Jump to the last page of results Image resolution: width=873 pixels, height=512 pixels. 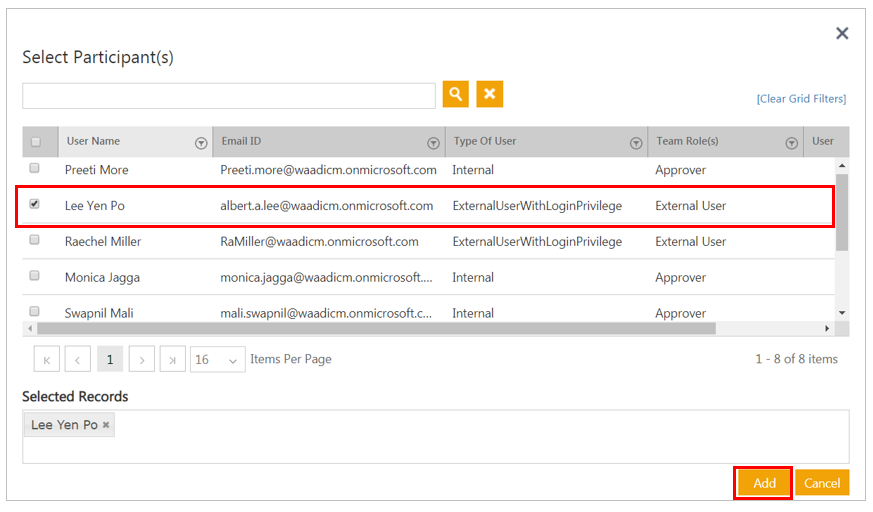click(173, 359)
